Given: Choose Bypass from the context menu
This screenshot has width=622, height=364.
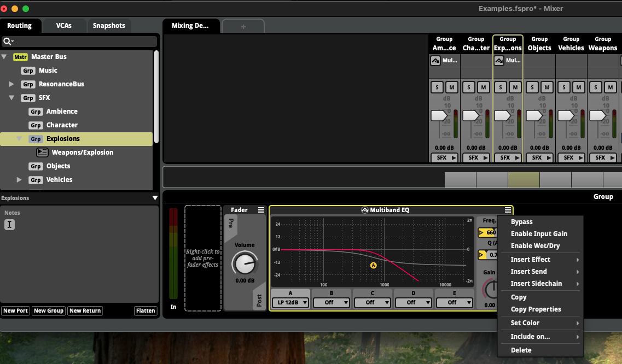Looking at the screenshot, I should point(522,222).
